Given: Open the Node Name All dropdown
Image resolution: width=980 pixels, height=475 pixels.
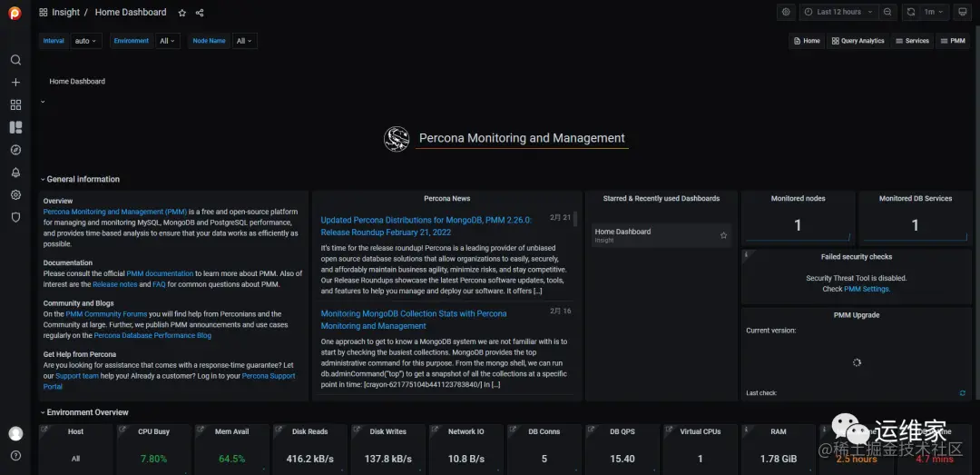Looking at the screenshot, I should click(x=244, y=41).
